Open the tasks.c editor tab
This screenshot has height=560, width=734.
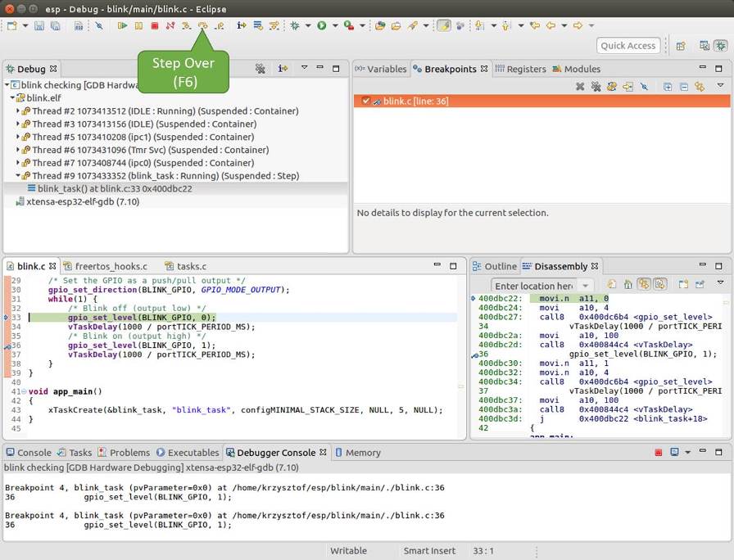coord(191,266)
